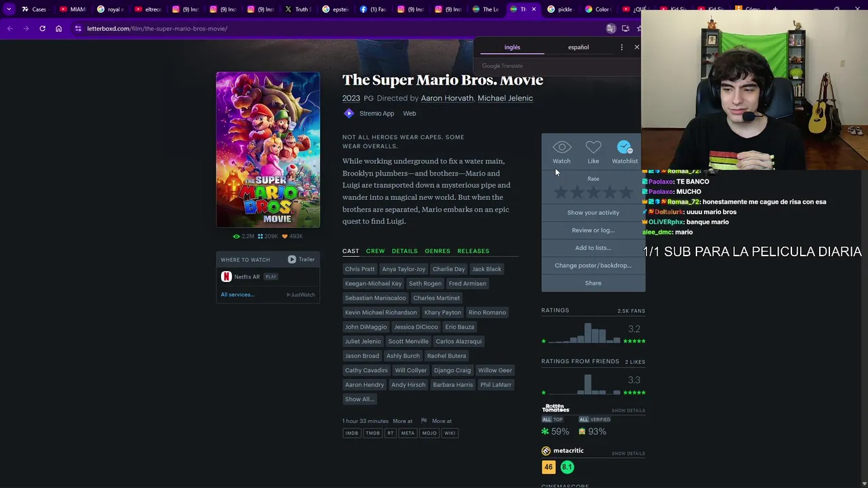868x488 pixels.
Task: Expand All services list
Action: (x=237, y=295)
